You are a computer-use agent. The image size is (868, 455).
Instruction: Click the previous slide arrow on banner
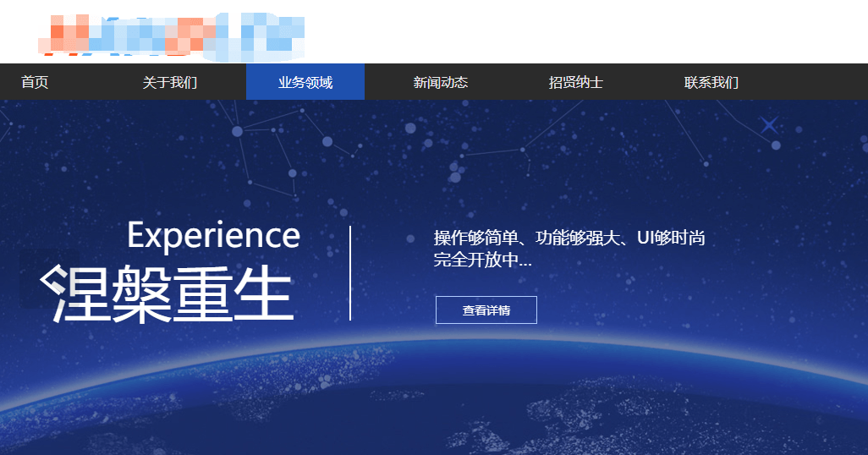pyautogui.click(x=51, y=280)
